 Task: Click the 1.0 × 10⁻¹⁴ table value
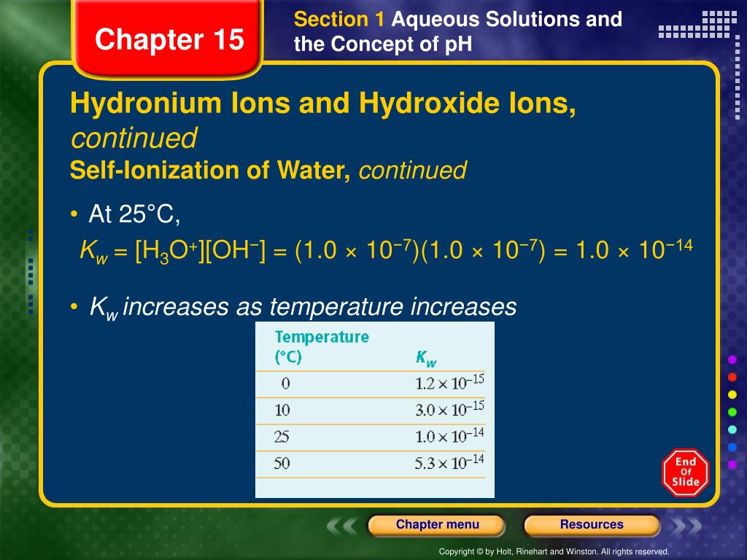[x=449, y=435]
